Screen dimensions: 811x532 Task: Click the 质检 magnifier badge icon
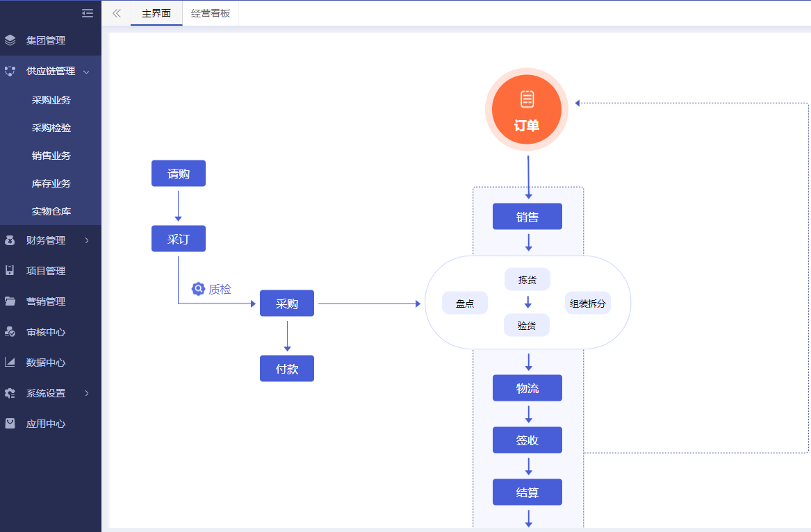click(x=198, y=288)
